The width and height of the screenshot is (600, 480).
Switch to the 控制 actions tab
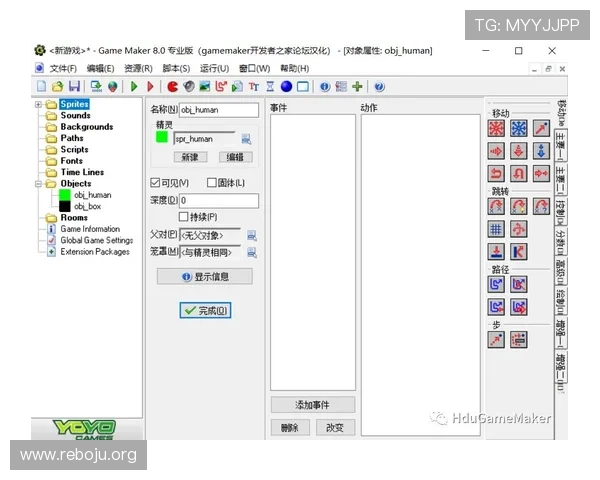(x=560, y=212)
